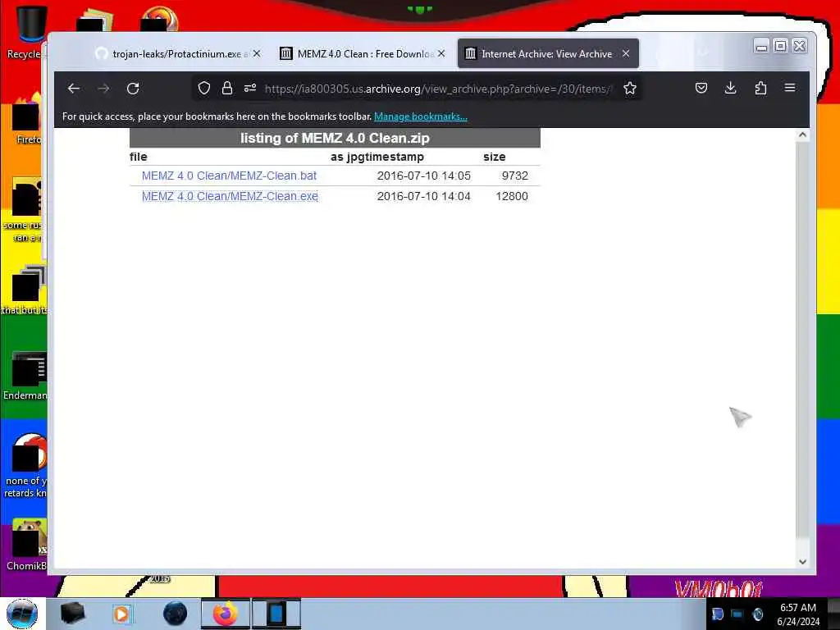Viewport: 840px width, 630px height.
Task: Bookmark this page with the star icon
Action: [x=630, y=89]
